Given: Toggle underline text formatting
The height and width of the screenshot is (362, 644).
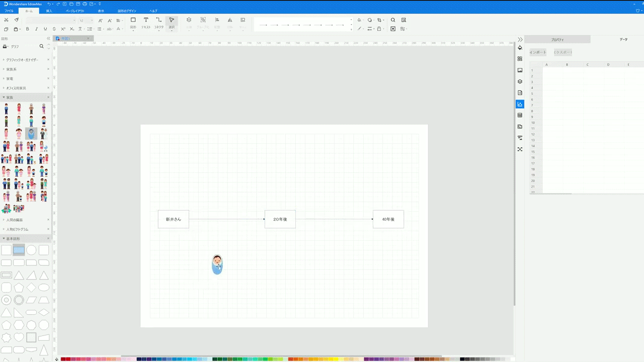Looking at the screenshot, I should (x=45, y=29).
